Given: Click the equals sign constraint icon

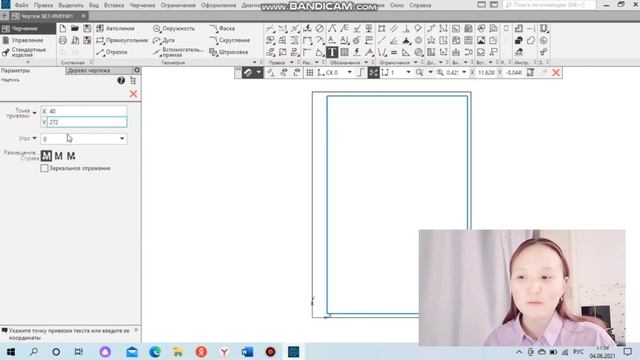Looking at the screenshot, I should coord(394,52).
